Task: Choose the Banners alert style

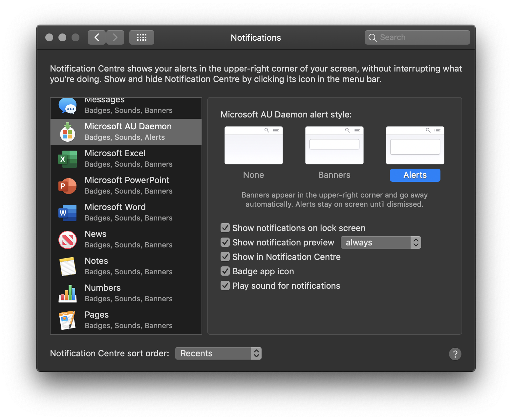Action: tap(334, 145)
